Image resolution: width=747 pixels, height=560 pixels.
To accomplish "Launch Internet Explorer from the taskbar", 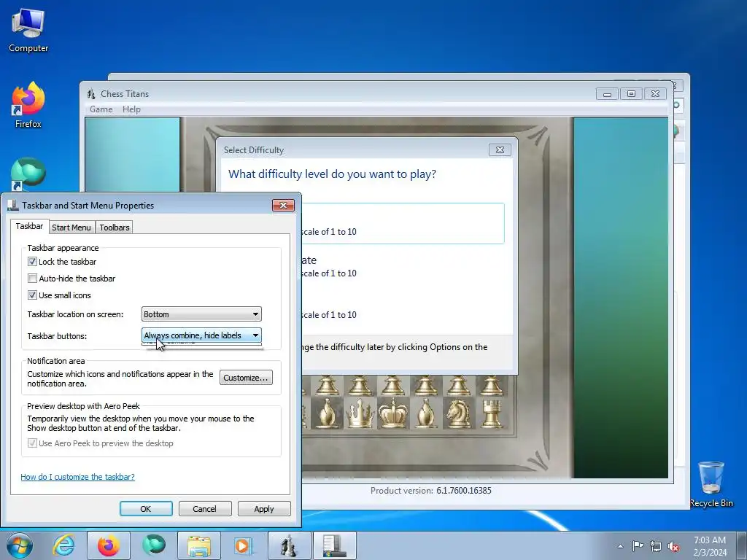I will click(x=63, y=545).
